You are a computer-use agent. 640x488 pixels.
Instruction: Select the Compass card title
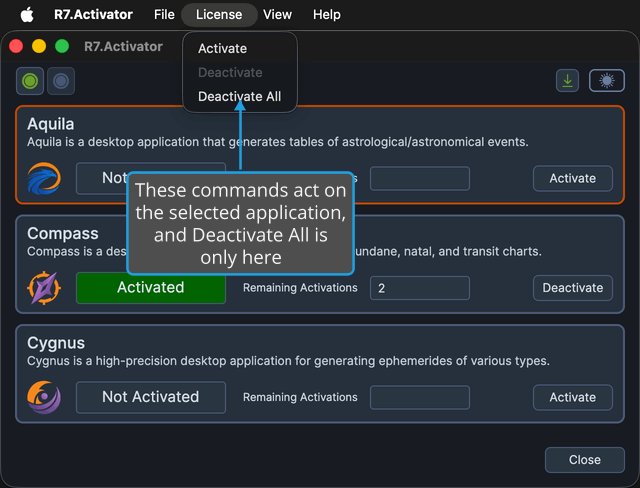63,234
